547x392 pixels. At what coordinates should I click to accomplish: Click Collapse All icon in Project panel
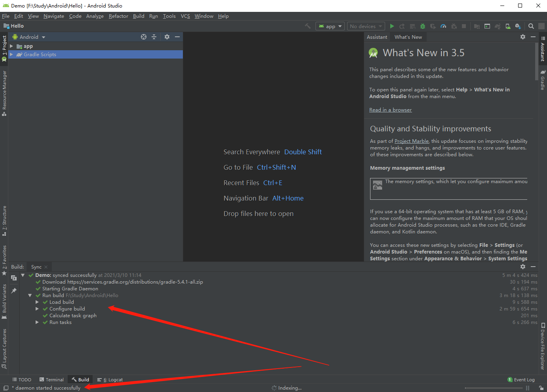[154, 37]
